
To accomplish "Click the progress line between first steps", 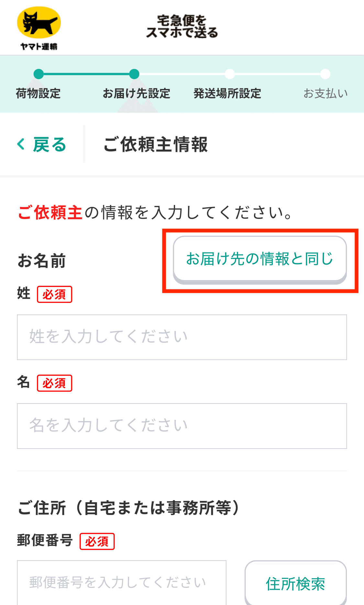I will (86, 74).
